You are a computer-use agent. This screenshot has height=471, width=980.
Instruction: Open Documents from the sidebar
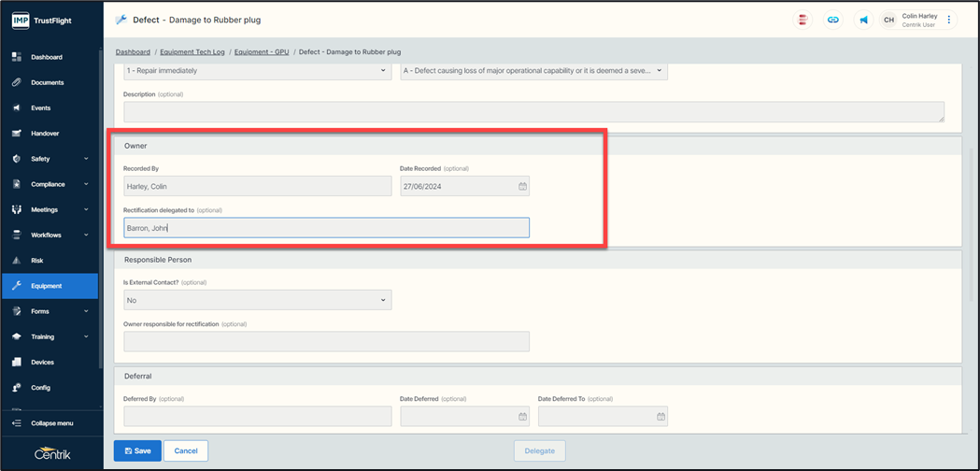point(47,82)
